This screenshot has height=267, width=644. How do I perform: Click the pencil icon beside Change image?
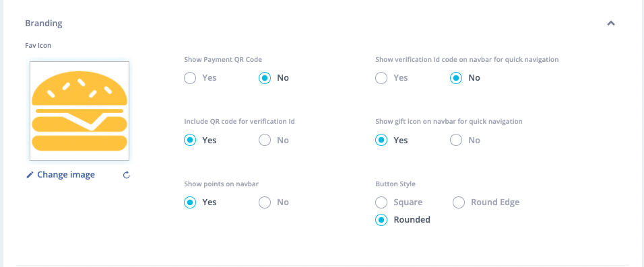point(30,175)
